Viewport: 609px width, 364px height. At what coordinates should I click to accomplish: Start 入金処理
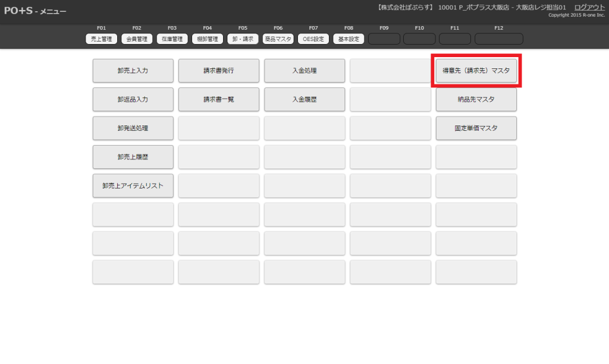(x=304, y=71)
